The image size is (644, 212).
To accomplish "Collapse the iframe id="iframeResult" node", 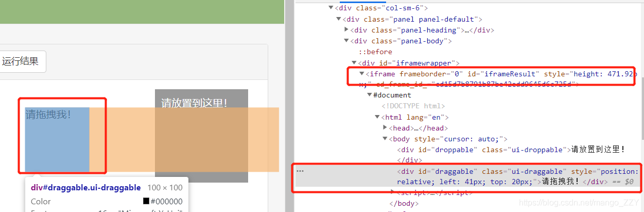I will point(362,74).
